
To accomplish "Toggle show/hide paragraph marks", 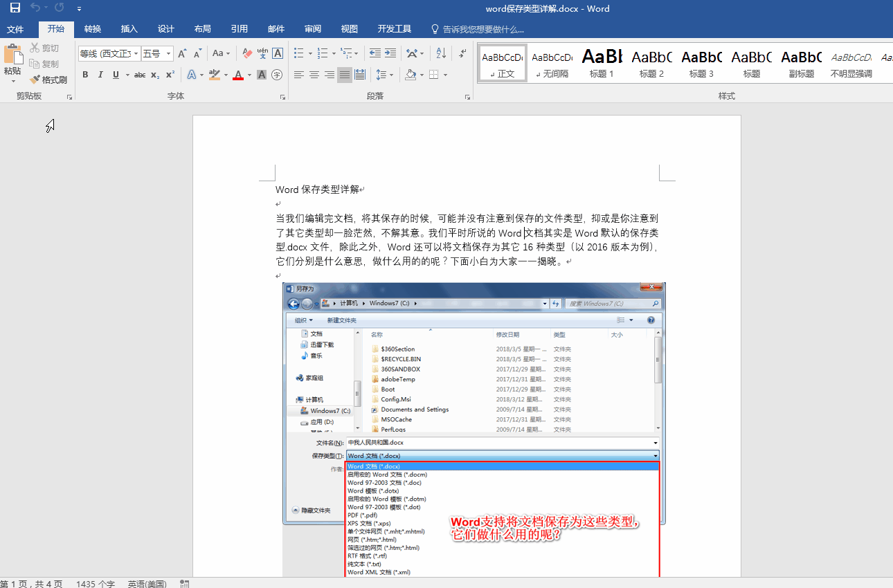I will (x=462, y=53).
